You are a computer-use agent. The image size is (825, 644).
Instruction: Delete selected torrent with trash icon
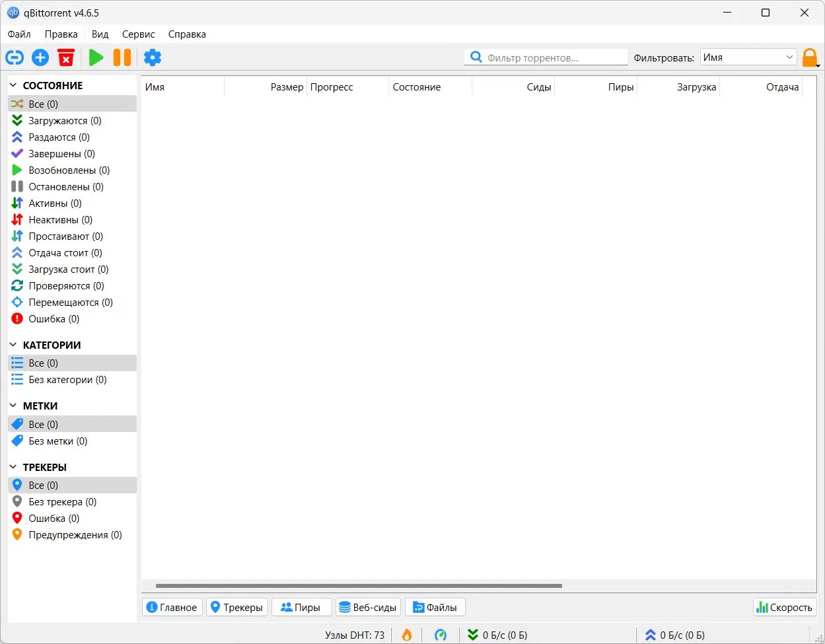pyautogui.click(x=65, y=57)
